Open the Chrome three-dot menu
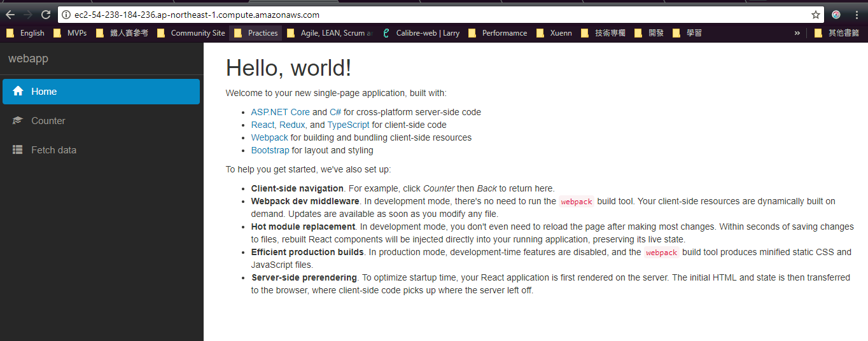This screenshot has width=868, height=341. click(857, 15)
